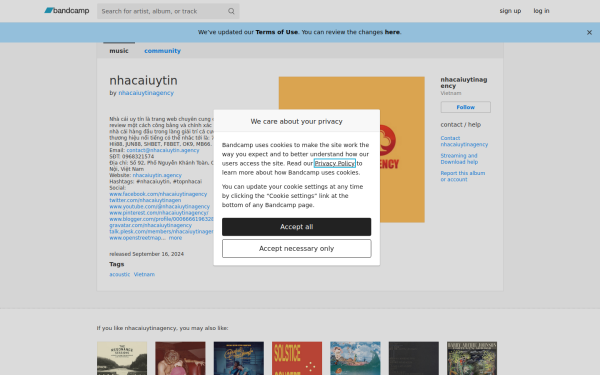Open the log in link
The height and width of the screenshot is (375, 600).
click(x=541, y=11)
